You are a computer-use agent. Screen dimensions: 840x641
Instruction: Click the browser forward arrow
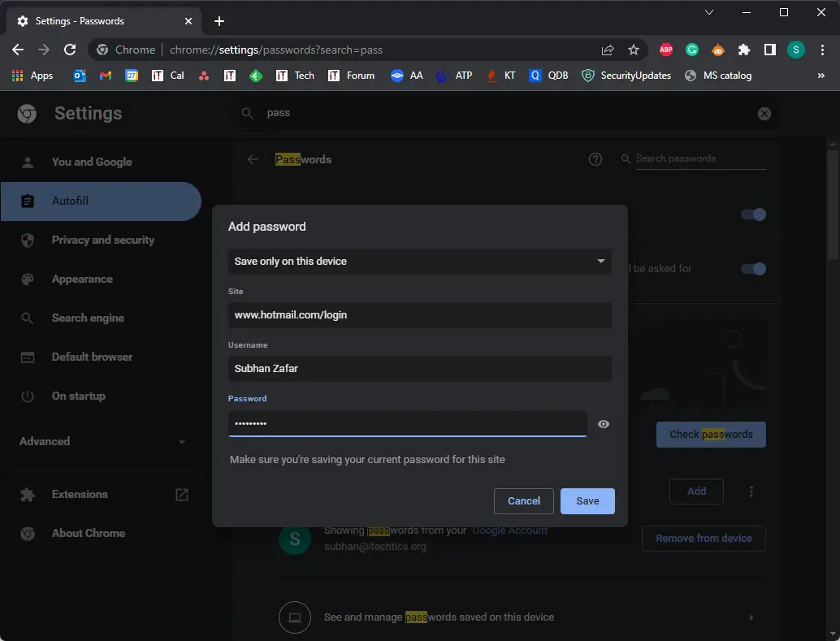click(x=44, y=50)
